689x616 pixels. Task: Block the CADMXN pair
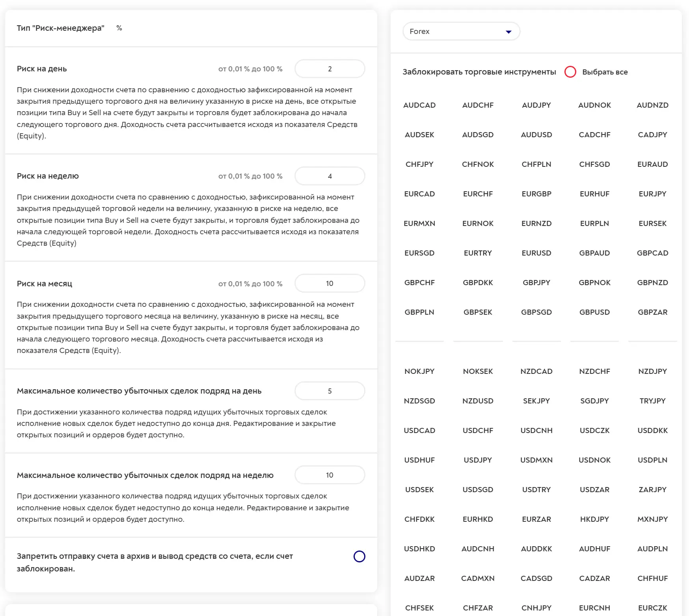(478, 578)
